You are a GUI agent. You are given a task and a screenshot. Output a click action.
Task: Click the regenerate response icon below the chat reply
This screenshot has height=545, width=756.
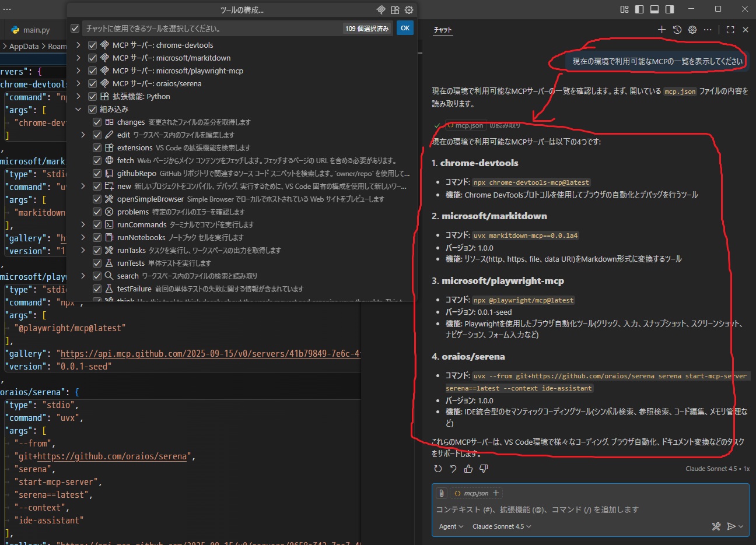click(x=438, y=469)
